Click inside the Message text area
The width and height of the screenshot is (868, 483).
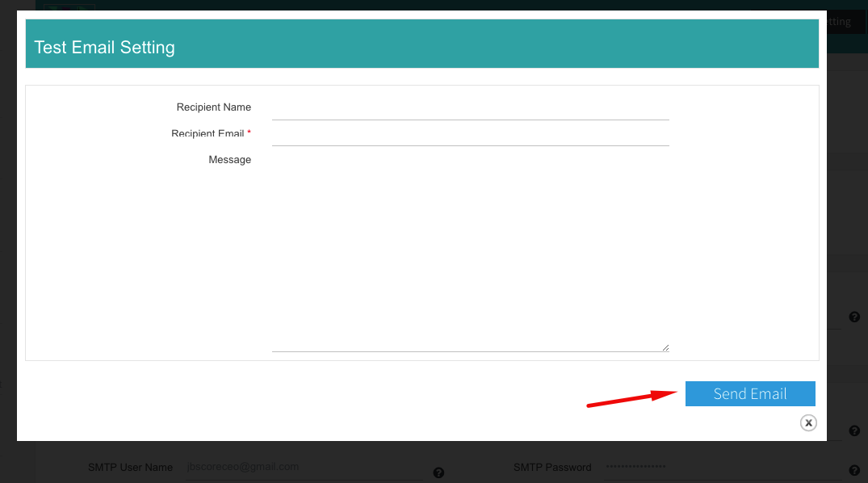pos(471,250)
